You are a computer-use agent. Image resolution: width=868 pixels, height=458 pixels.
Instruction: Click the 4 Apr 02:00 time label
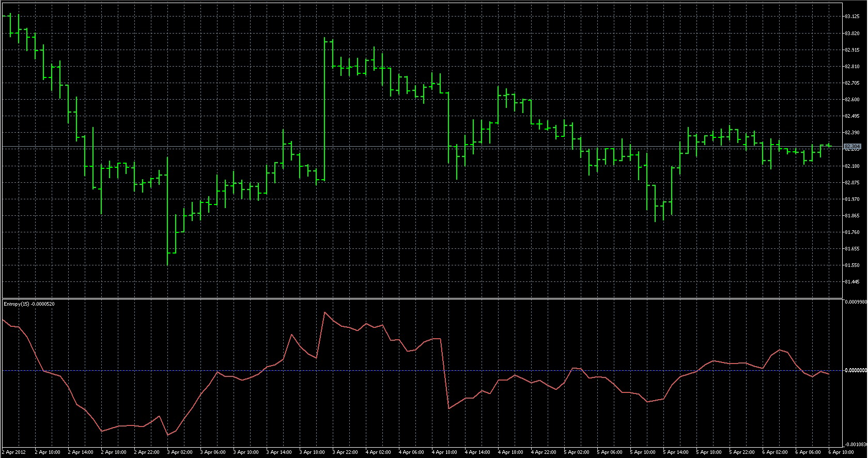click(x=378, y=452)
